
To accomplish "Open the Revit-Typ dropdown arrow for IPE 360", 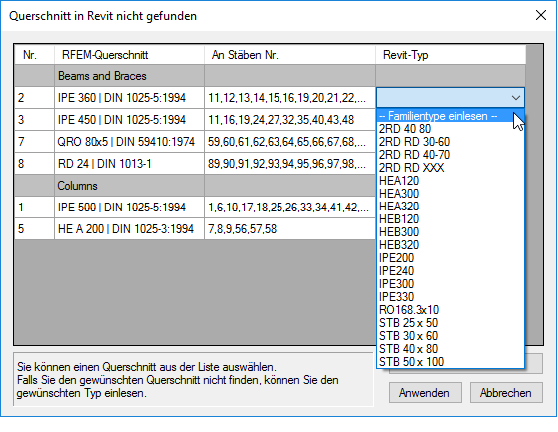I will (515, 98).
